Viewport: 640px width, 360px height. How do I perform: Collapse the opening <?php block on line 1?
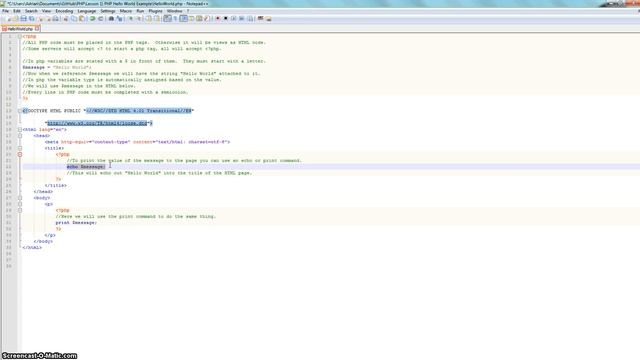coord(20,36)
